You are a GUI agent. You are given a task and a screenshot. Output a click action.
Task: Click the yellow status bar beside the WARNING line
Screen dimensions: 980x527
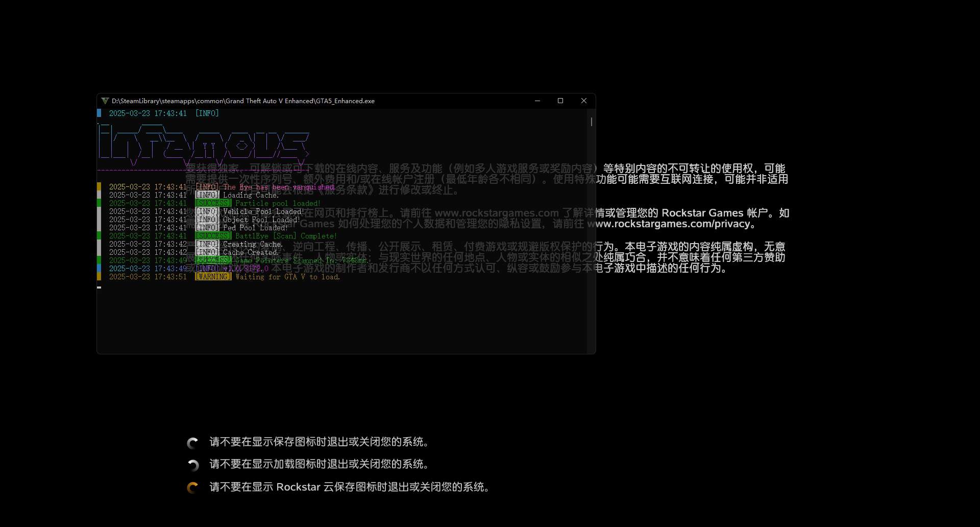coord(99,276)
